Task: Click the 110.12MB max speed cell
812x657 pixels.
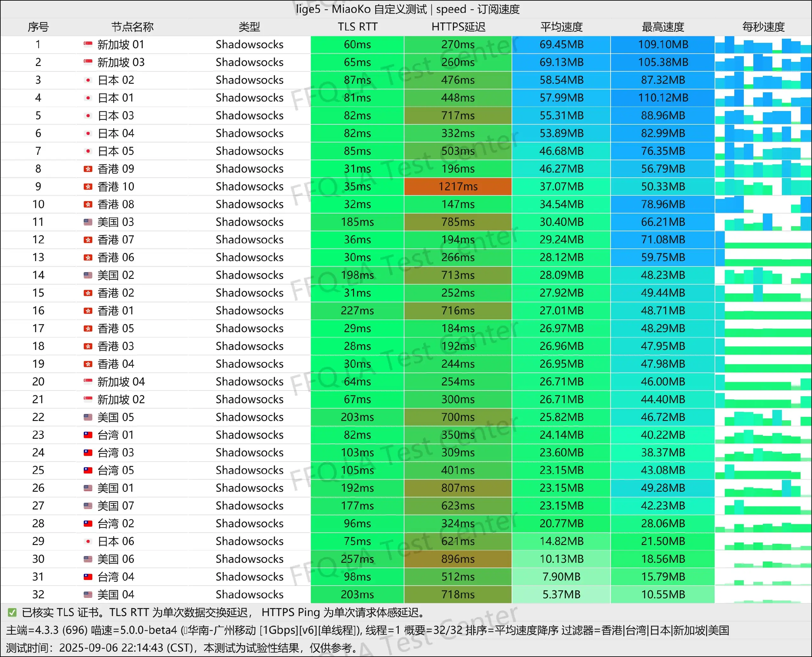Action: click(663, 98)
